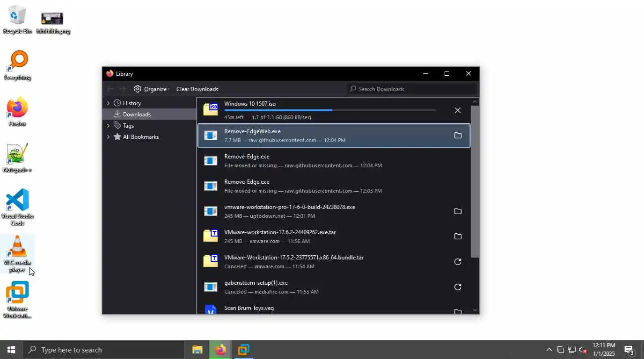Select History in the sidebar
Image resolution: width=644 pixels, height=359 pixels.
pos(149,103)
